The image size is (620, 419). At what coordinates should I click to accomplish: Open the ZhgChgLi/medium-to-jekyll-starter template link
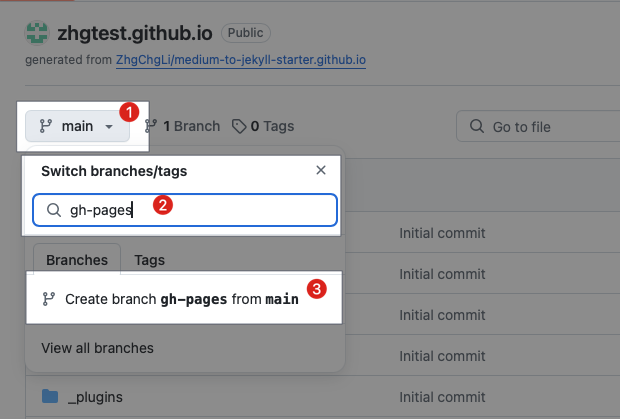click(x=241, y=60)
